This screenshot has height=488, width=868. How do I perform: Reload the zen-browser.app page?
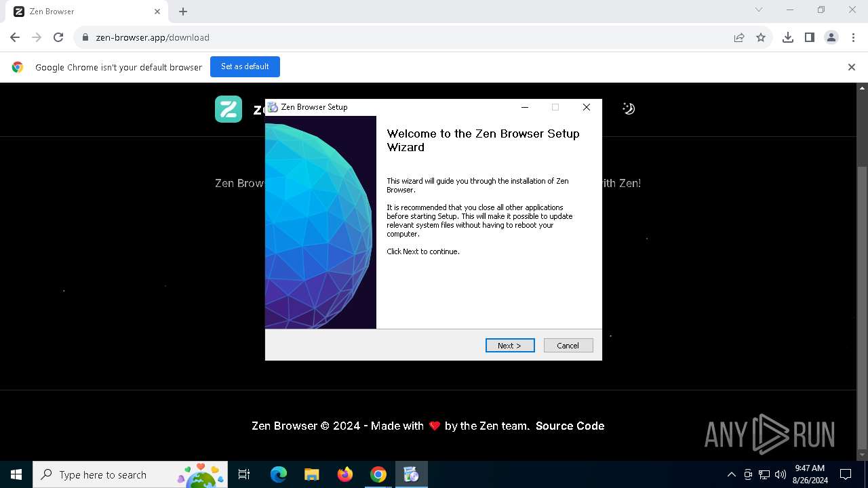click(58, 37)
